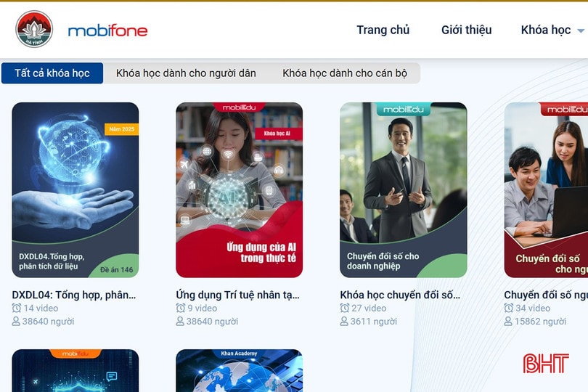Open Giới thiệu menu item
The width and height of the screenshot is (588, 392).
tap(466, 30)
